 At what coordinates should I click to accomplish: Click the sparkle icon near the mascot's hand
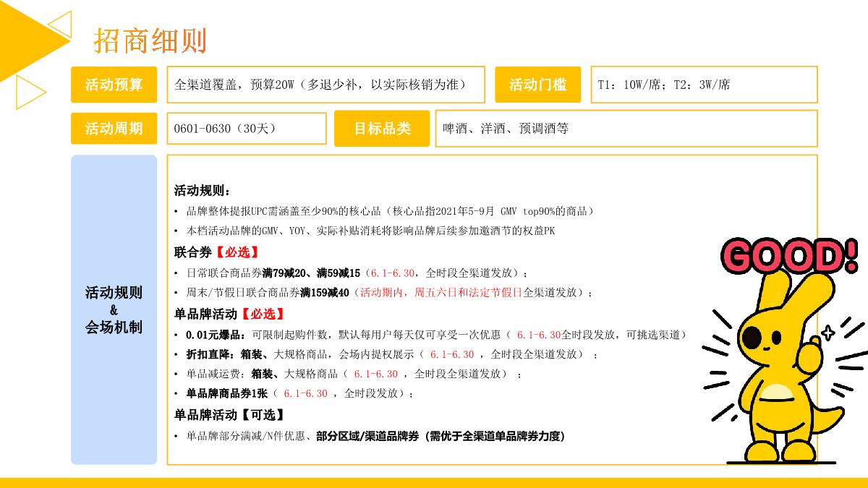[829, 334]
